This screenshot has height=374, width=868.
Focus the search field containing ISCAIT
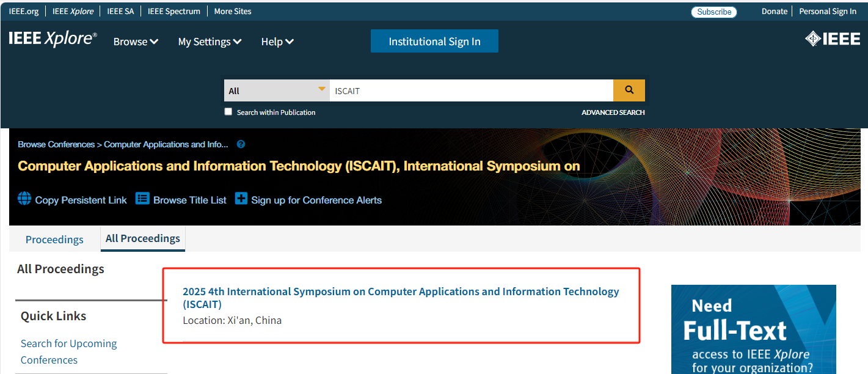point(472,90)
